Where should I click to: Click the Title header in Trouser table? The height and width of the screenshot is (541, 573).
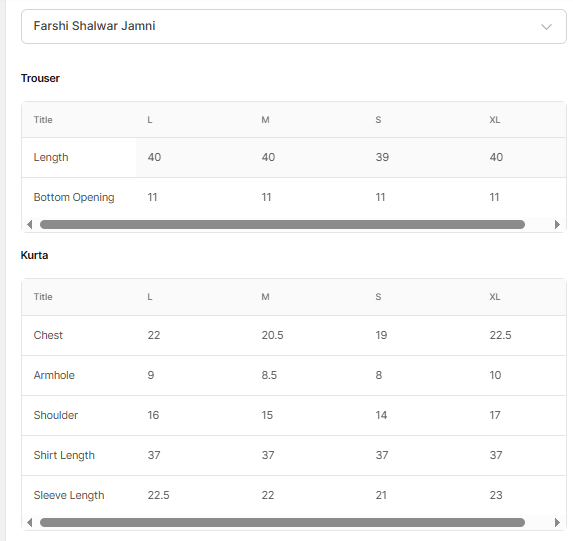(x=43, y=120)
